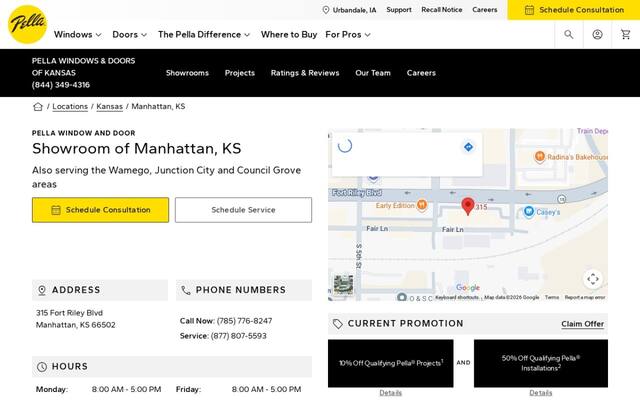Viewport: 640px width, 400px height.
Task: Switch to satellite view thumbnail on map
Action: 343,284
